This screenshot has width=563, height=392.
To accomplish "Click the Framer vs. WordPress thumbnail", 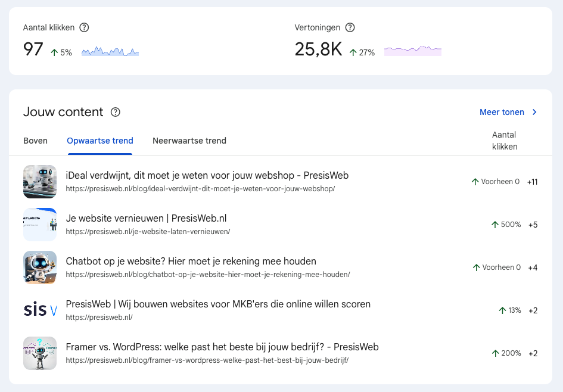I will pos(40,353).
